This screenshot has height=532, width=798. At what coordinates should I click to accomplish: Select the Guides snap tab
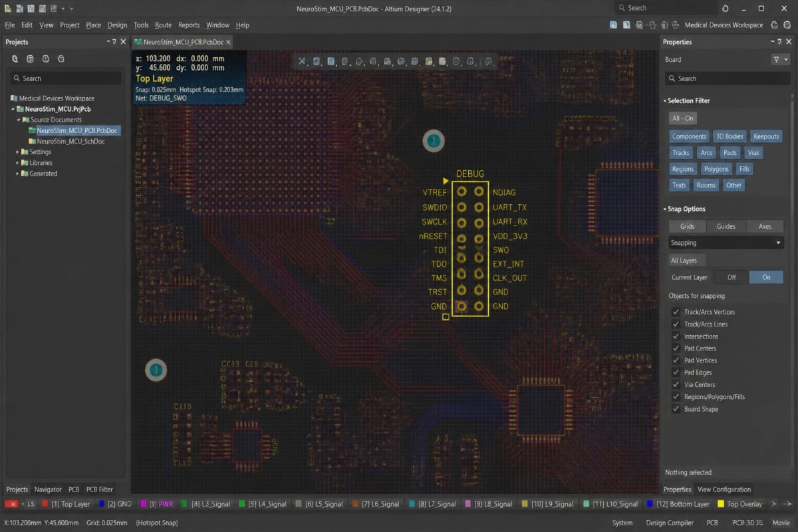(x=726, y=226)
